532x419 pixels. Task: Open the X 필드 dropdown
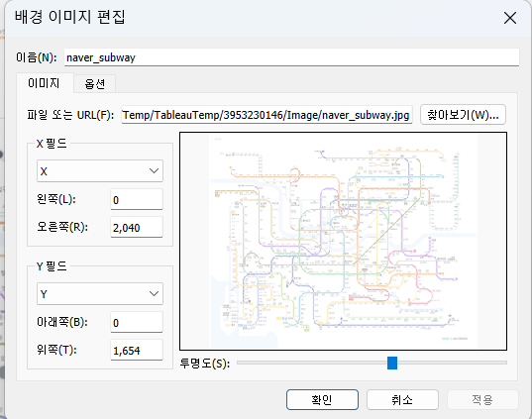[100, 171]
